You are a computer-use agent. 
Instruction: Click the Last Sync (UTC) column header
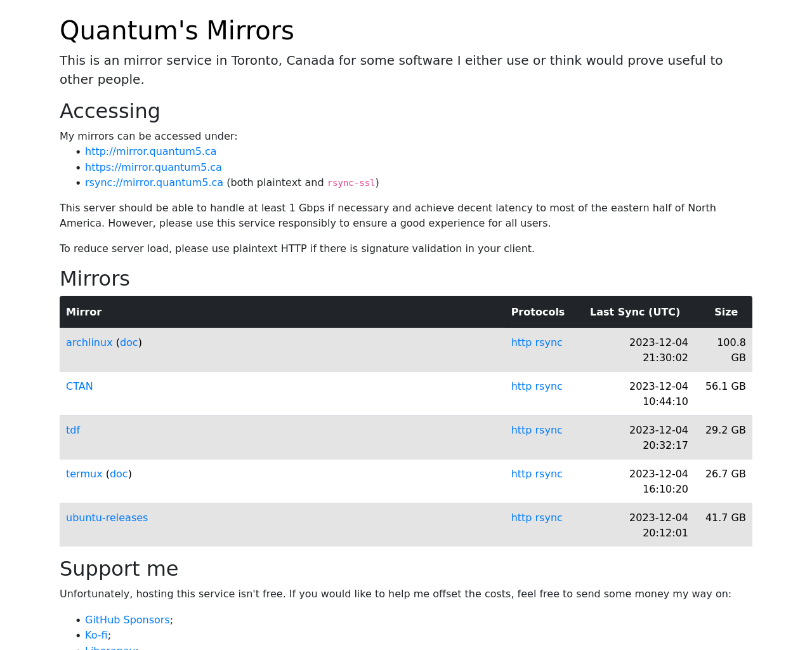coord(634,312)
